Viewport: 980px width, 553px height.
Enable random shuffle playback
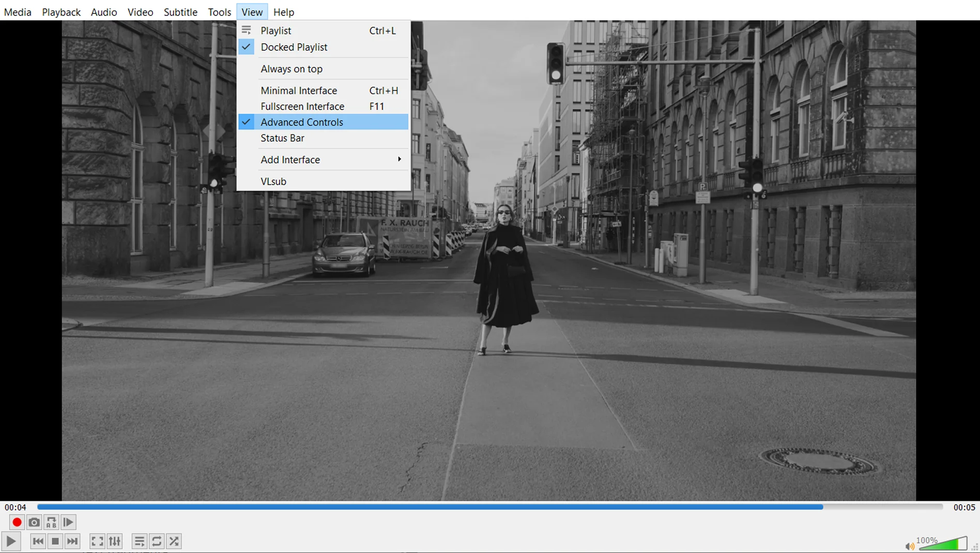point(174,541)
